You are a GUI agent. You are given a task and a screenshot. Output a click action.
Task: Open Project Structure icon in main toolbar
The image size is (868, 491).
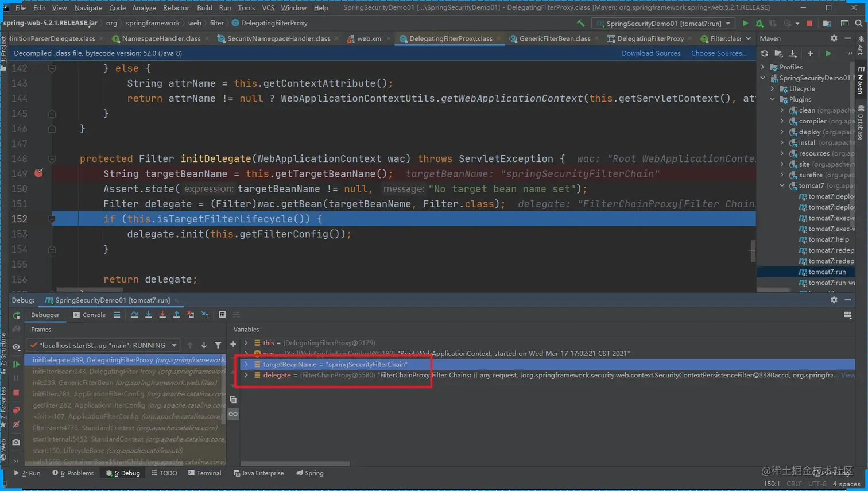point(827,24)
